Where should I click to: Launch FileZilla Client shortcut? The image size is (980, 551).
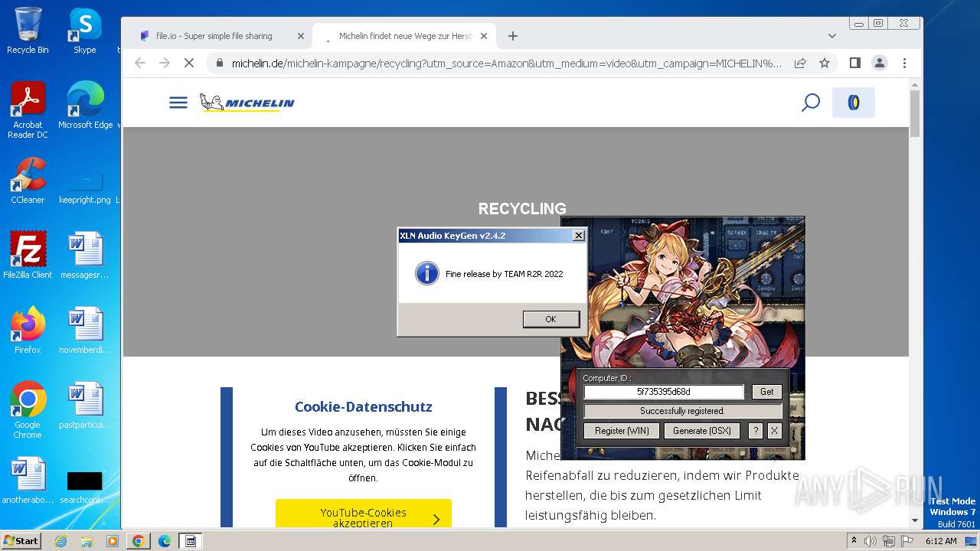28,256
